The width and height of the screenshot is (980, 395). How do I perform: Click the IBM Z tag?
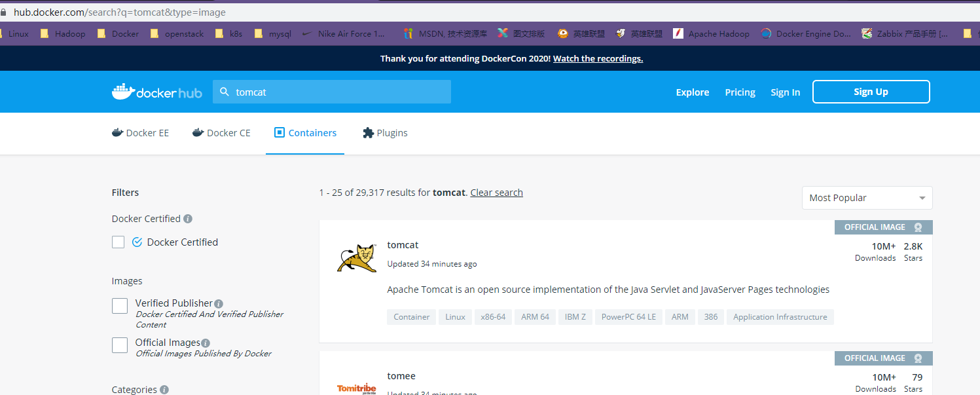575,317
